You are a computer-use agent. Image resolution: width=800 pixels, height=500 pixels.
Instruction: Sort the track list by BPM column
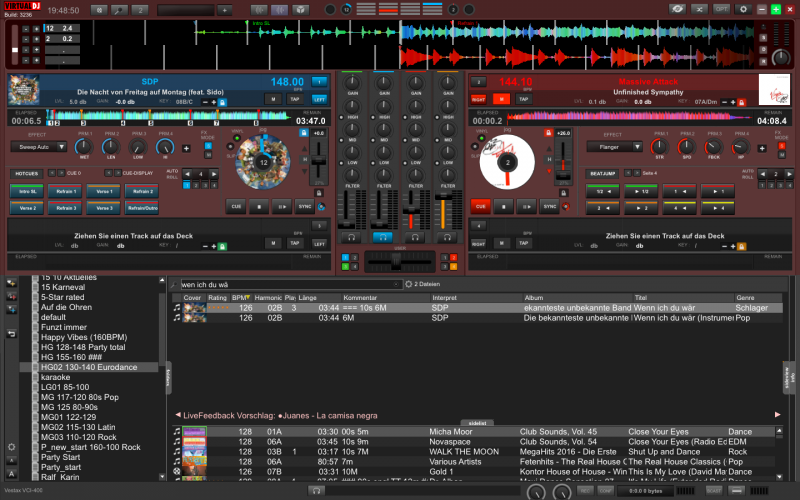(x=240, y=298)
